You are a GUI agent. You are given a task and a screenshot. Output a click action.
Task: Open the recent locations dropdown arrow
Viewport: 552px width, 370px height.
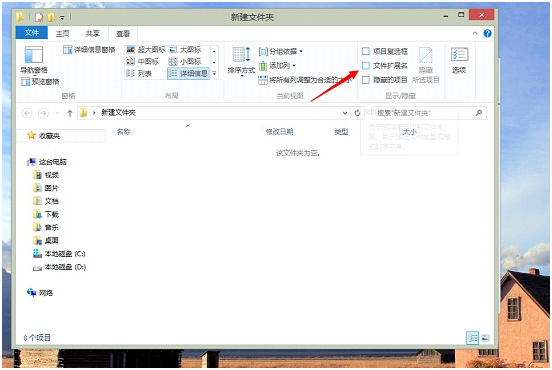point(57,113)
